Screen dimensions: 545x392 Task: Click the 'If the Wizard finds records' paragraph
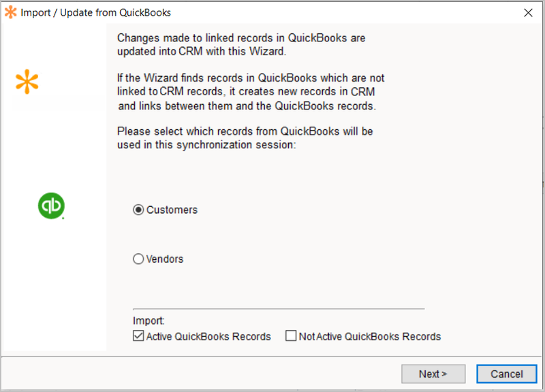251,92
